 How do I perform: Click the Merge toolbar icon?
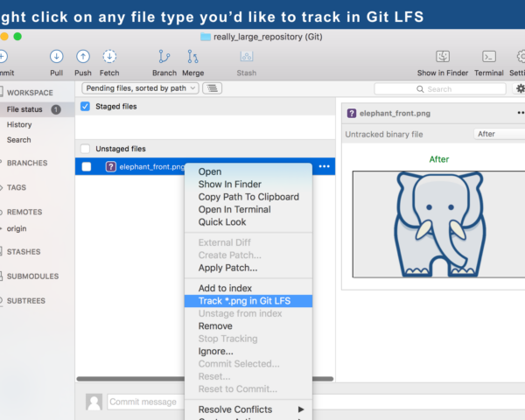pyautogui.click(x=193, y=57)
